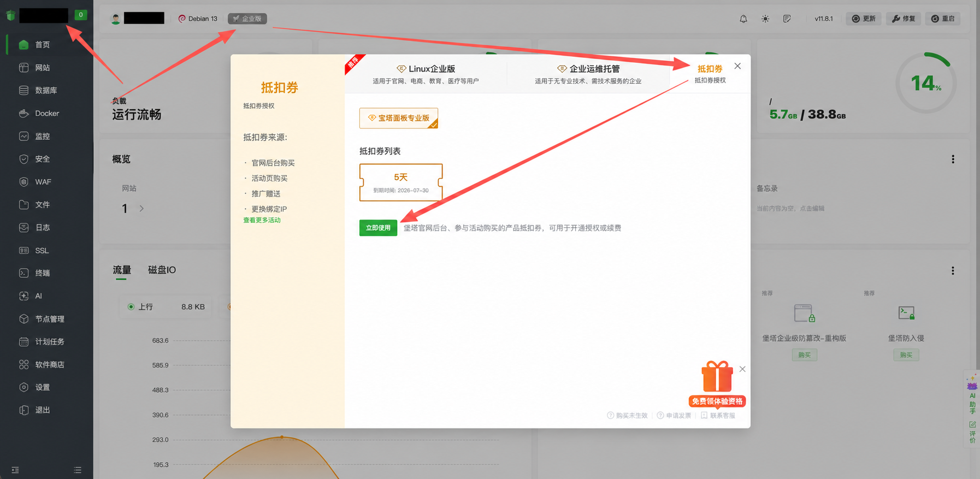Click the Debian 13 system label
Image resolution: width=980 pixels, height=479 pixels.
pos(198,19)
